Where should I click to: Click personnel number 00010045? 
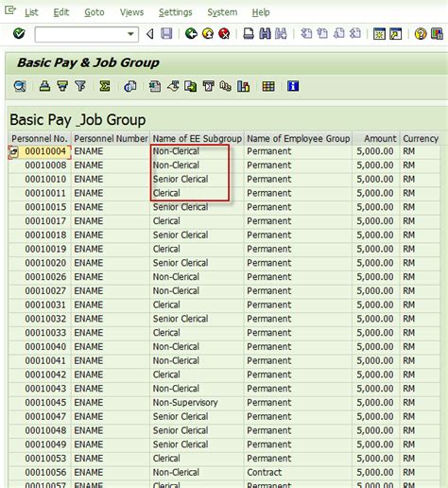point(45,403)
